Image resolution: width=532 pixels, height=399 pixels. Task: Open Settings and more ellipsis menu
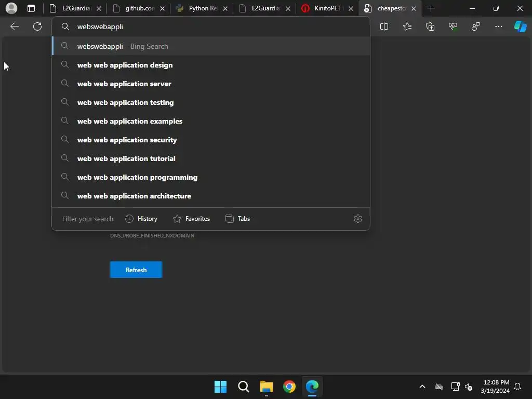pos(499,26)
